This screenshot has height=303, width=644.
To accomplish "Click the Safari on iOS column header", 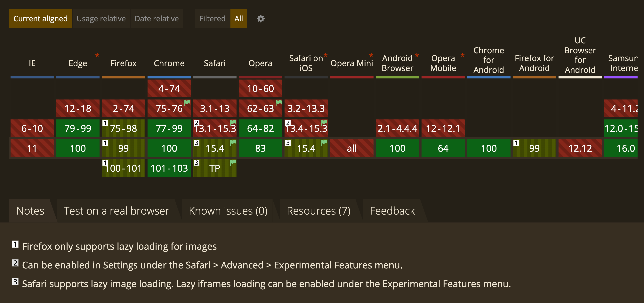I will (x=306, y=63).
